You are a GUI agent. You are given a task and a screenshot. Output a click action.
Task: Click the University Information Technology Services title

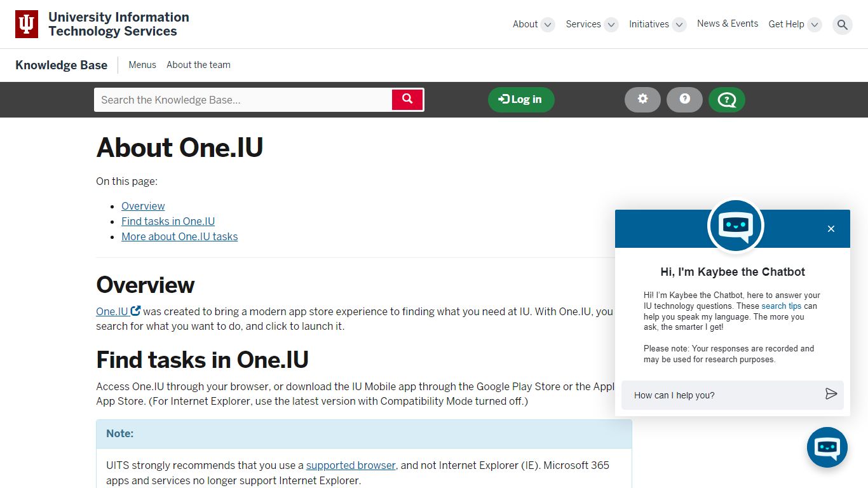pyautogui.click(x=119, y=24)
